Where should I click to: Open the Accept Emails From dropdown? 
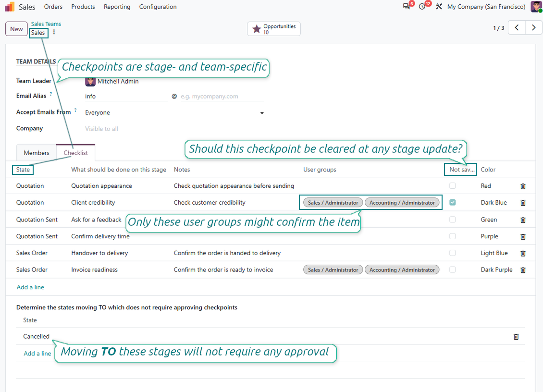pos(174,112)
